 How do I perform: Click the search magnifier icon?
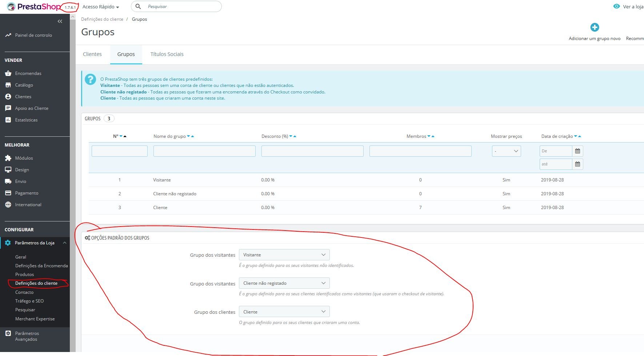pyautogui.click(x=138, y=7)
